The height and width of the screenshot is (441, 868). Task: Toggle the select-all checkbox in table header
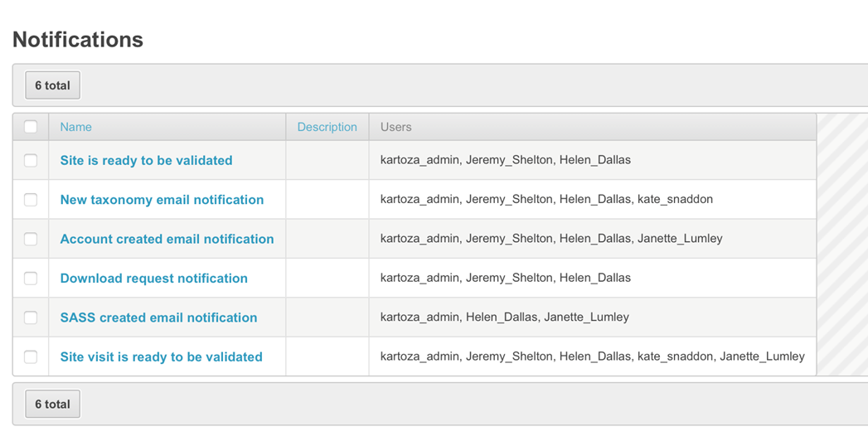[31, 127]
